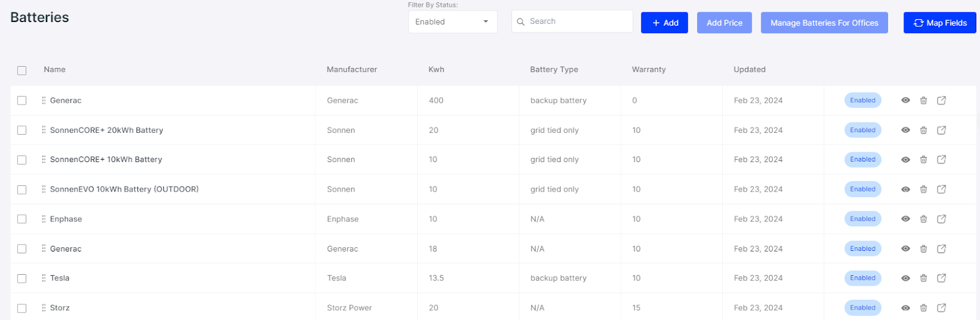Click the Enabled badge in Enphase row
This screenshot has height=320, width=980.
tap(863, 219)
